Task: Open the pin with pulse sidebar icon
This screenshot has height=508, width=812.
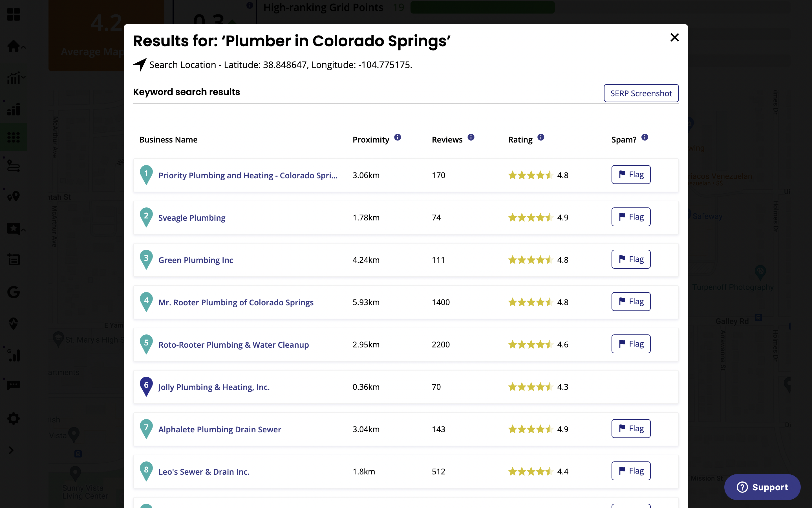Action: pyautogui.click(x=14, y=323)
